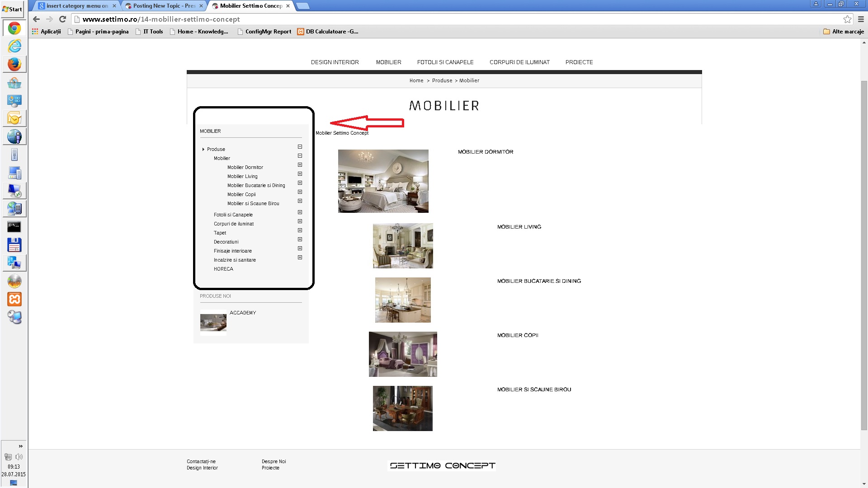This screenshot has height=488, width=868.
Task: Click the browser Reload page icon
Action: coord(63,19)
